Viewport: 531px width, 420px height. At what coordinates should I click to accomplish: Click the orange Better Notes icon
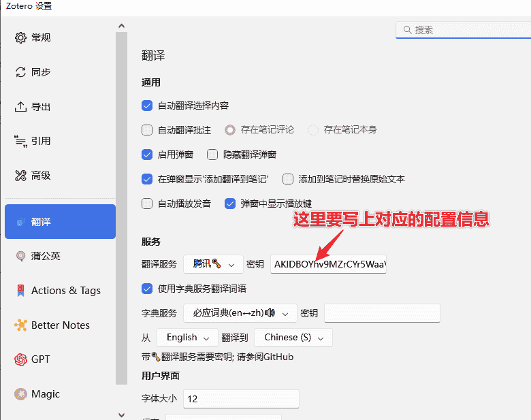(20, 325)
